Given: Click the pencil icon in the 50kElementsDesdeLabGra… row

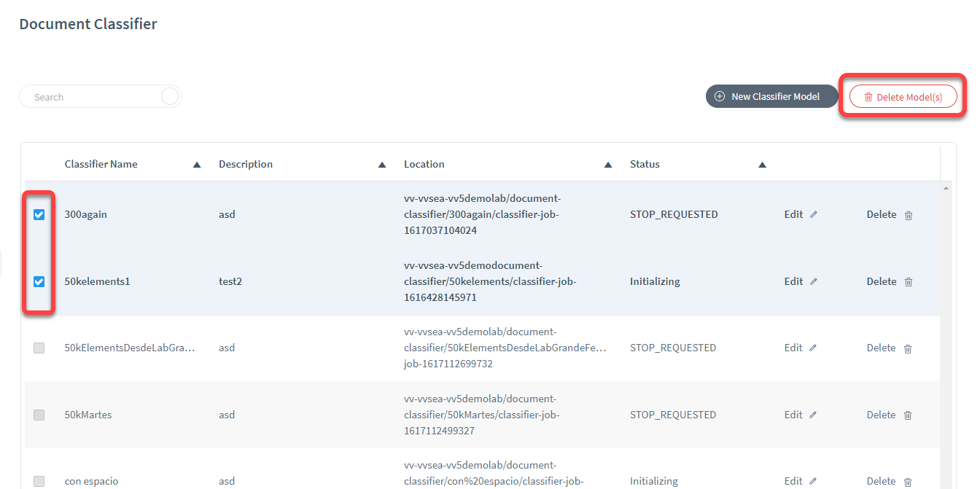Looking at the screenshot, I should point(814,348).
